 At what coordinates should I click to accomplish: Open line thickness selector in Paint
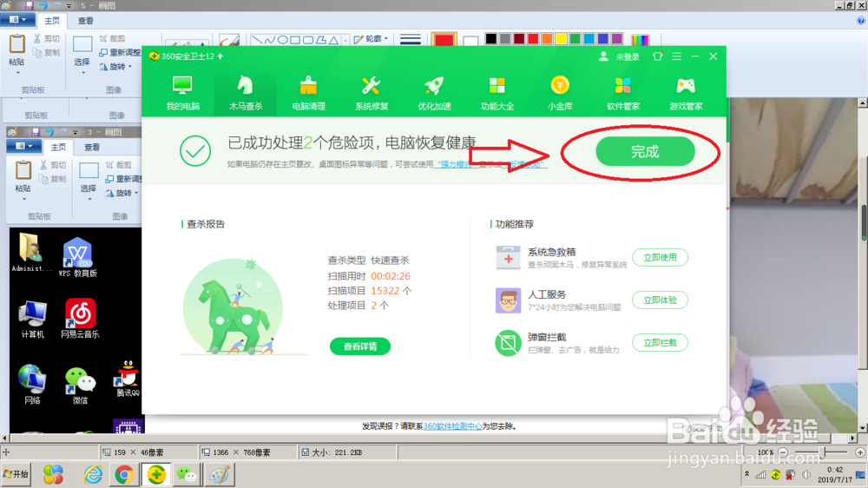tap(411, 40)
